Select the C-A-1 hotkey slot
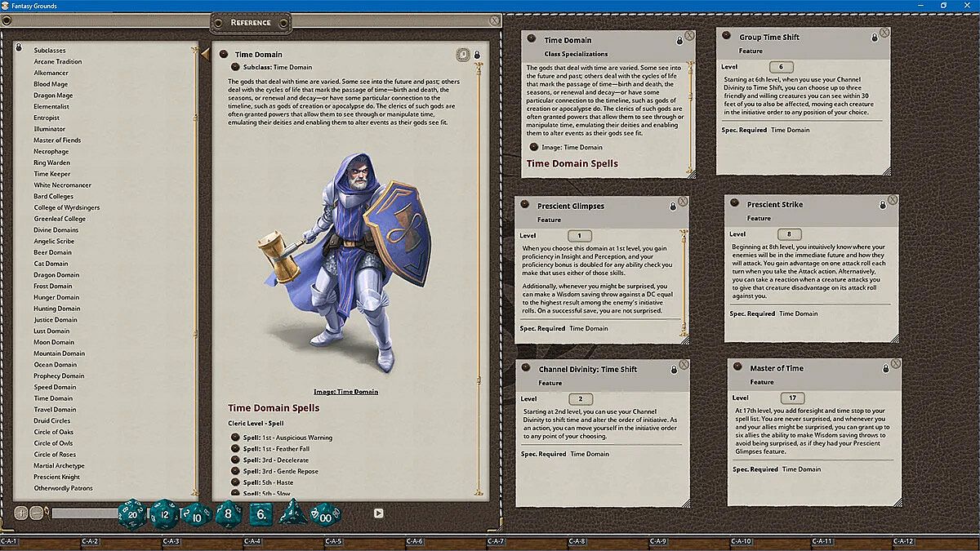This screenshot has width=980, height=551. point(41,542)
